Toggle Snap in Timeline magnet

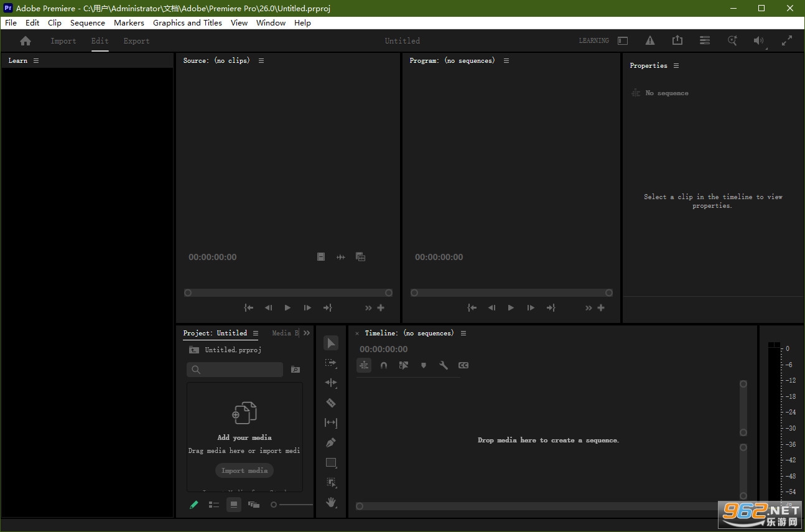click(384, 365)
